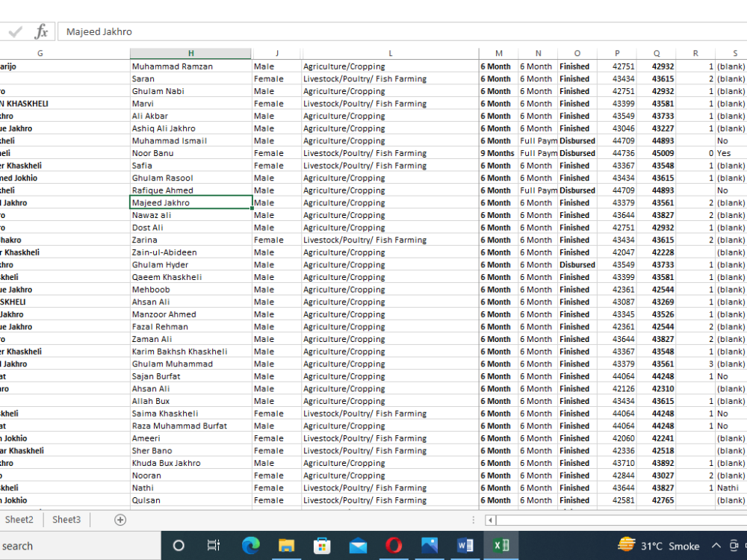
Task: Launch Microsoft Edge from taskbar
Action: [x=250, y=545]
